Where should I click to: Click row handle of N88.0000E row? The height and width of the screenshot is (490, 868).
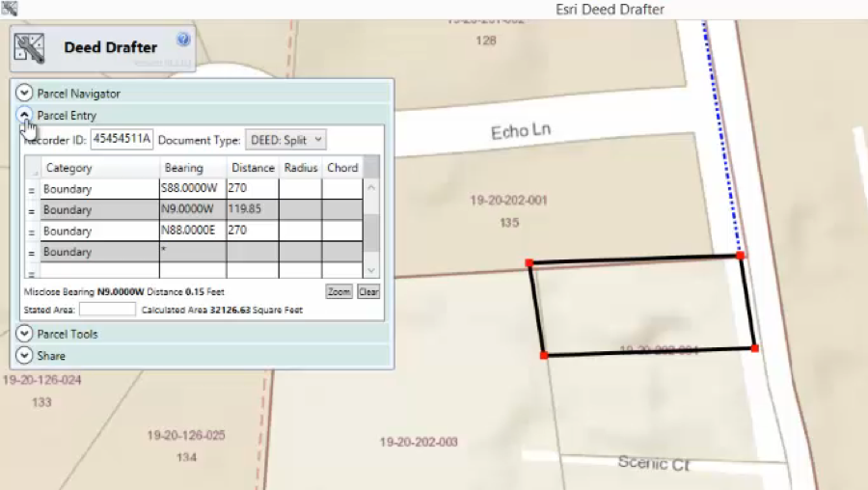click(x=32, y=231)
